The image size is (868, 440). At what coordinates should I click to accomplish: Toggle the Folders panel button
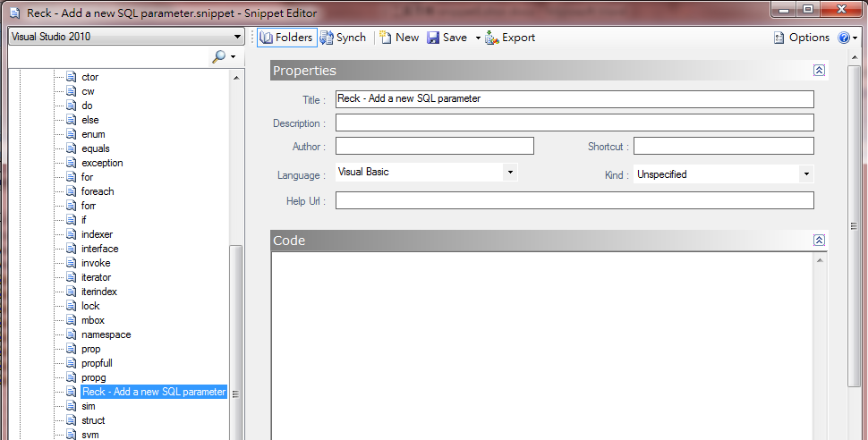click(x=286, y=38)
